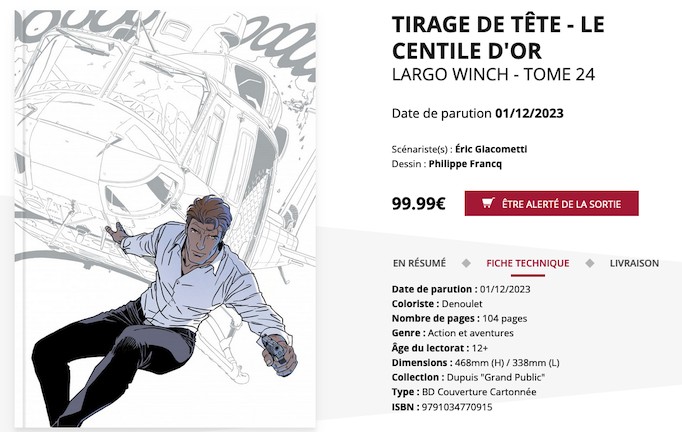Select the FICHE TECHNIQUE tab

(x=528, y=263)
